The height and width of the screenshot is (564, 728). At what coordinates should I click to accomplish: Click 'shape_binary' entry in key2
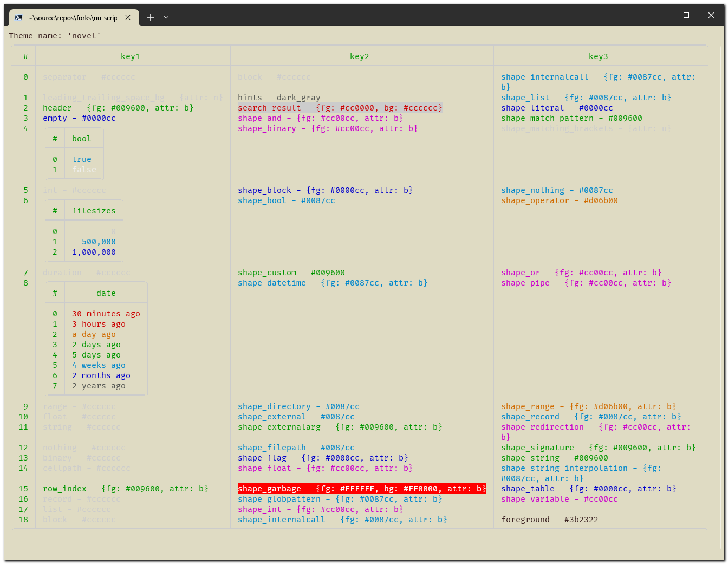[328, 128]
